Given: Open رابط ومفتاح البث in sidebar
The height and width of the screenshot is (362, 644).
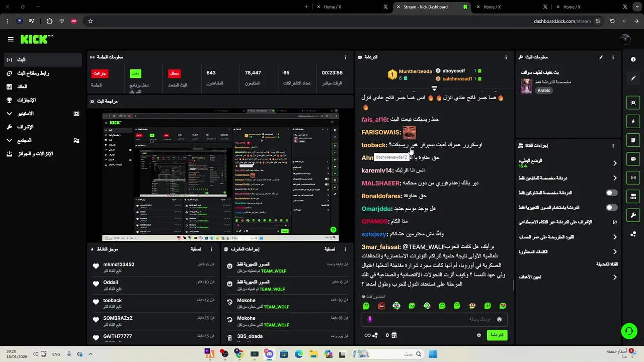Looking at the screenshot, I should pos(43,73).
